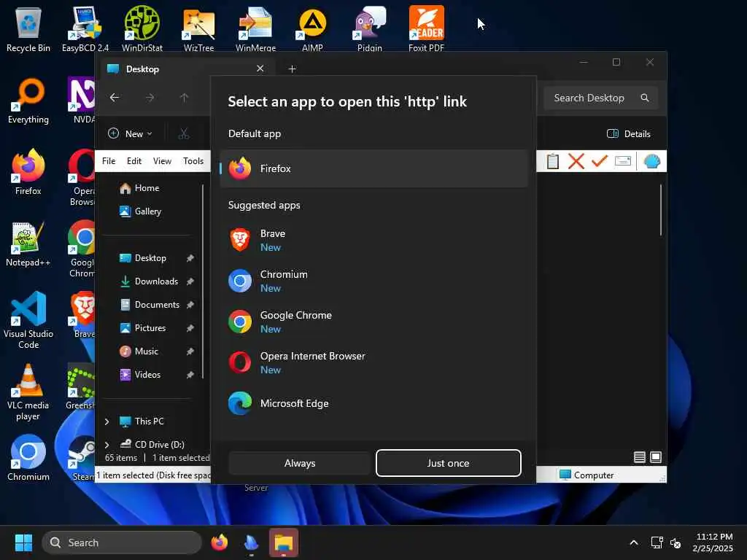Select Desktop in Quick access
Viewport: 747px width, 560px height.
[x=150, y=258]
